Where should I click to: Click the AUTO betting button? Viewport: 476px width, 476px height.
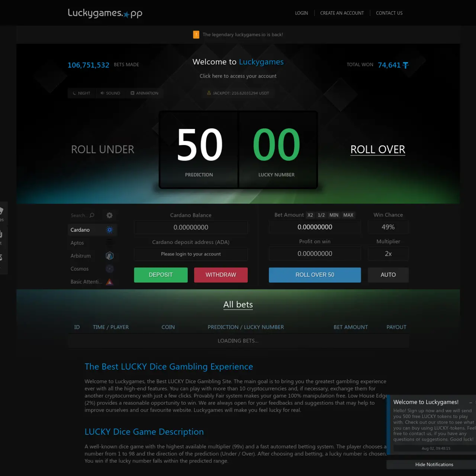[x=388, y=275]
